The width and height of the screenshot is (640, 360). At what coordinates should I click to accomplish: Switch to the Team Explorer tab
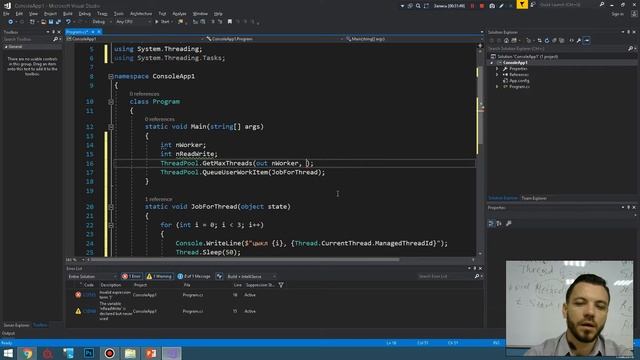pyautogui.click(x=533, y=198)
